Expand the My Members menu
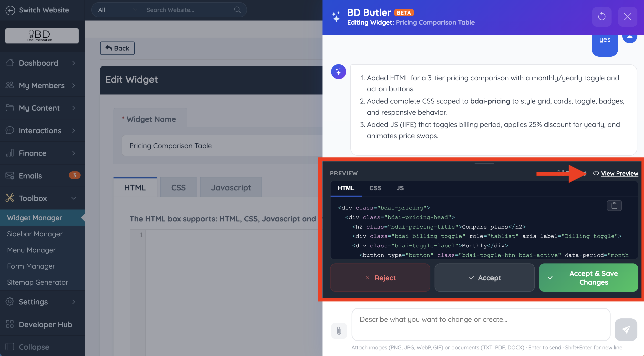The image size is (644, 356). (x=42, y=85)
